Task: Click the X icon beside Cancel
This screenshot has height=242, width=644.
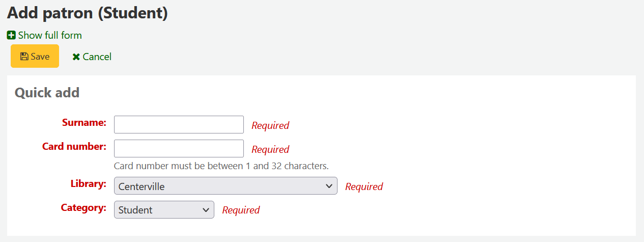Action: tap(76, 57)
